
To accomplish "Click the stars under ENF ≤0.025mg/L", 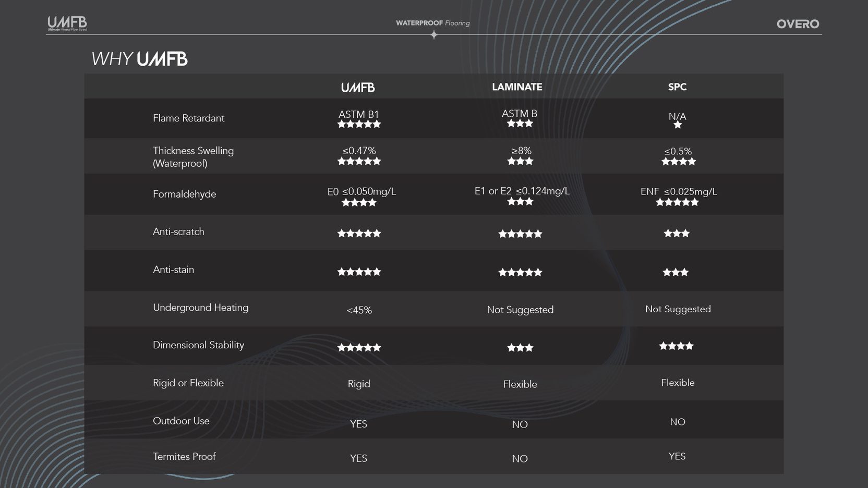I will pos(677,202).
